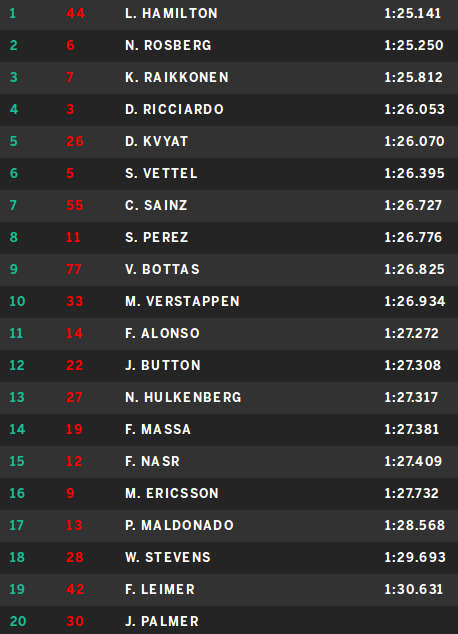Click N. Rosberg's lap time 1:25.250
The width and height of the screenshot is (458, 634).
point(414,45)
